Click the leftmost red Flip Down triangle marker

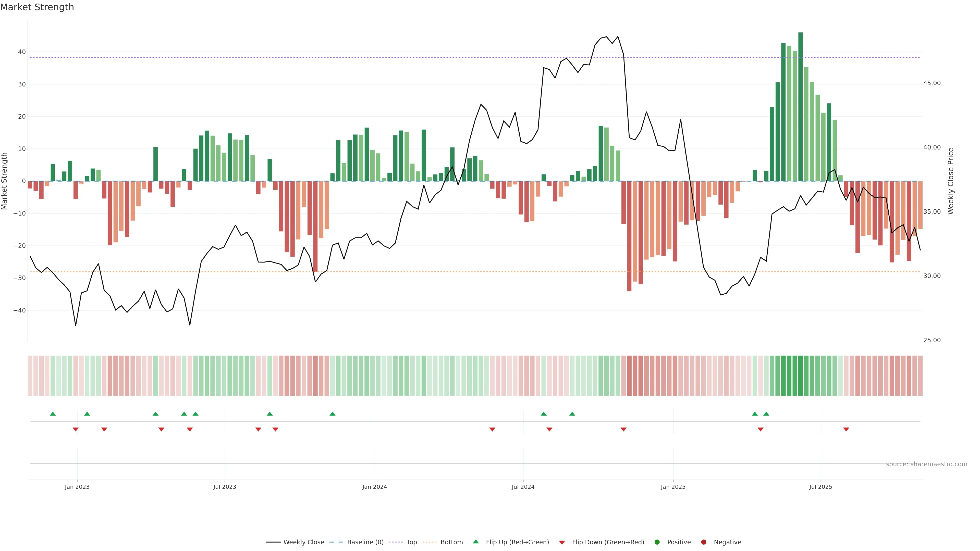(76, 429)
